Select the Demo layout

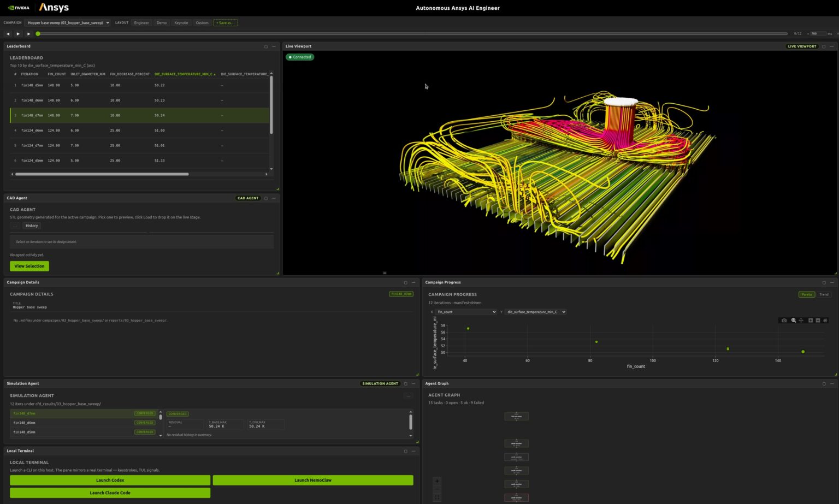(x=162, y=23)
